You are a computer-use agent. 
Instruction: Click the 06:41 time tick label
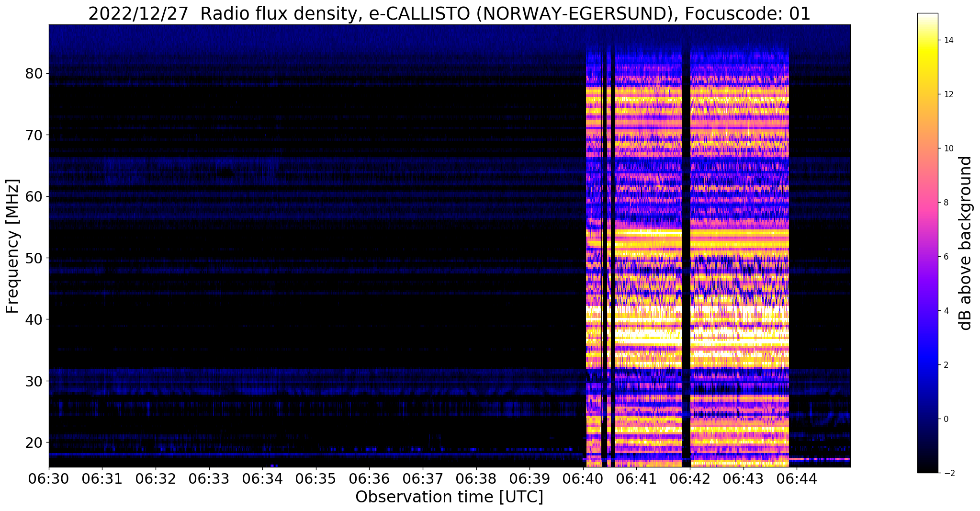click(x=636, y=478)
